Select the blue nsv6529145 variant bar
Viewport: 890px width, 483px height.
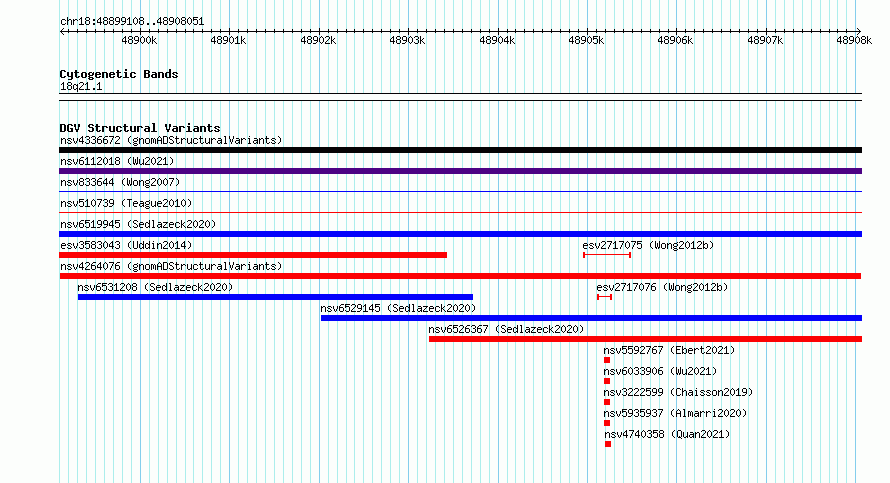click(x=591, y=318)
